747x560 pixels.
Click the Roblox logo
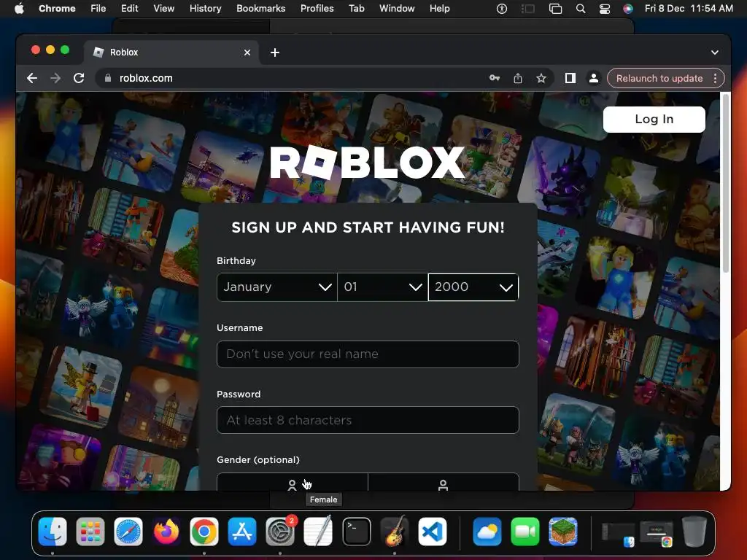[x=367, y=163]
